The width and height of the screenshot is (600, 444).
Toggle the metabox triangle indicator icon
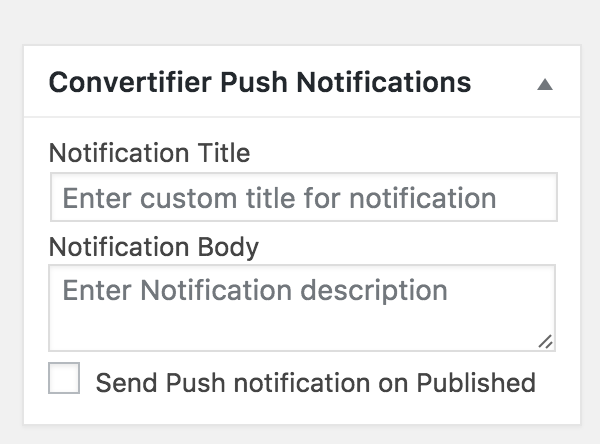545,84
